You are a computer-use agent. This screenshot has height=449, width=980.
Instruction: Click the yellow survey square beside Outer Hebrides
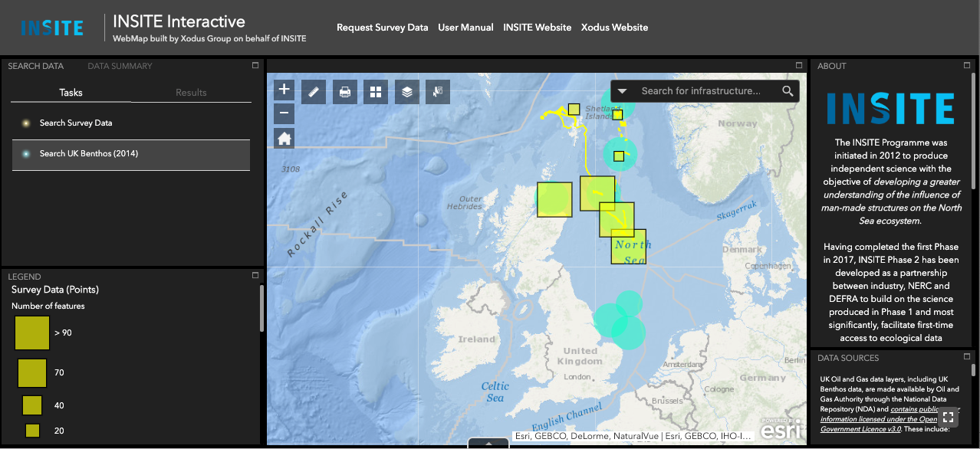click(x=554, y=200)
